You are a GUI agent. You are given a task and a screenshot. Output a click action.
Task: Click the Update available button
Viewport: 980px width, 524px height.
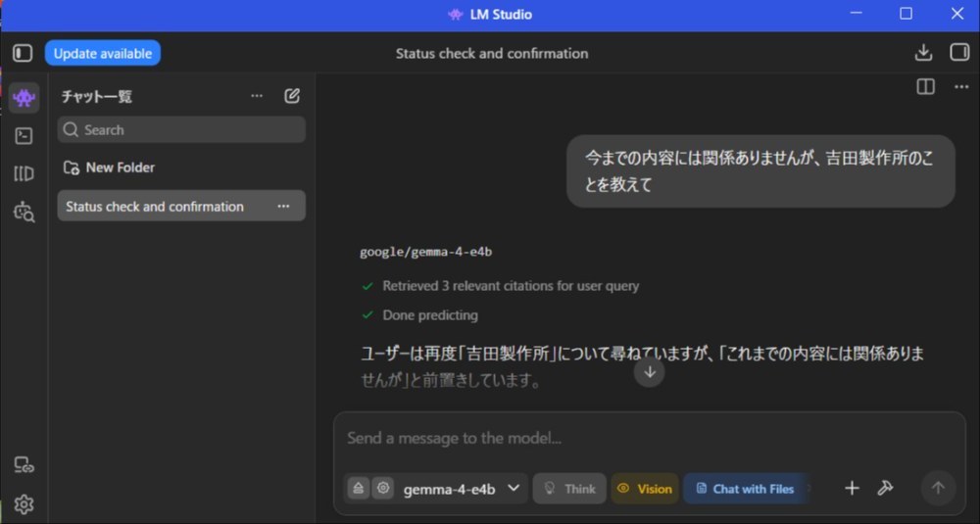[103, 53]
